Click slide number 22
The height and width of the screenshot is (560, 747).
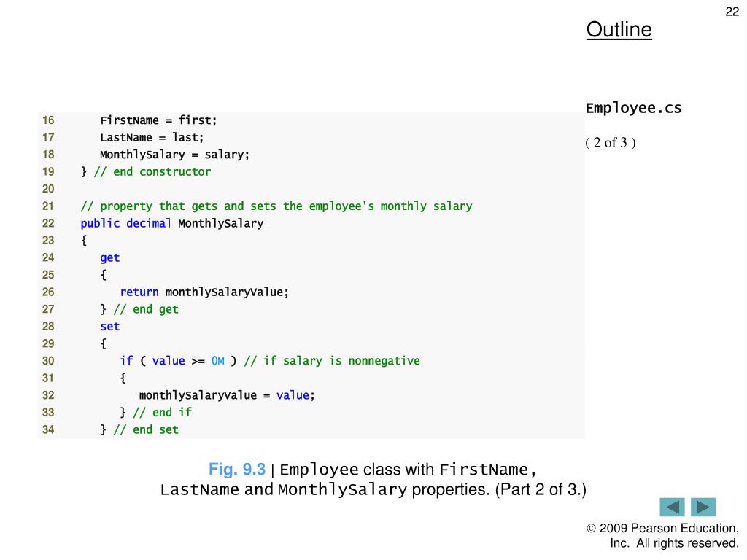tap(732, 12)
